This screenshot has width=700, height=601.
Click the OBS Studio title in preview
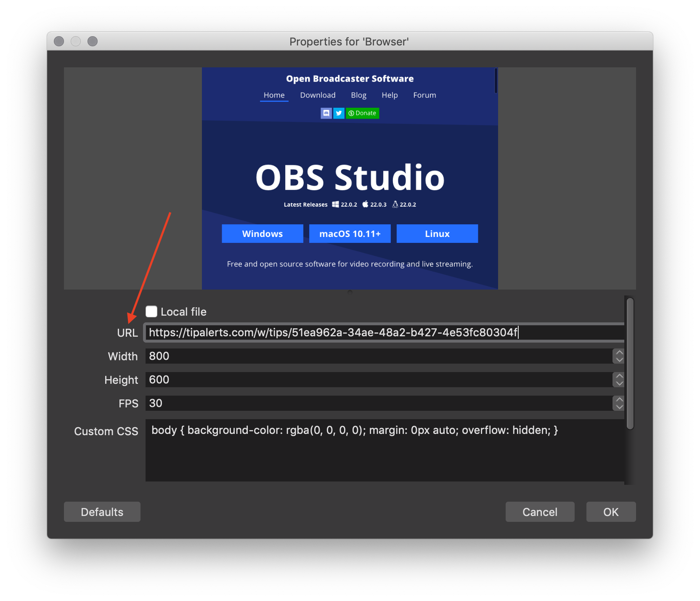(x=350, y=177)
